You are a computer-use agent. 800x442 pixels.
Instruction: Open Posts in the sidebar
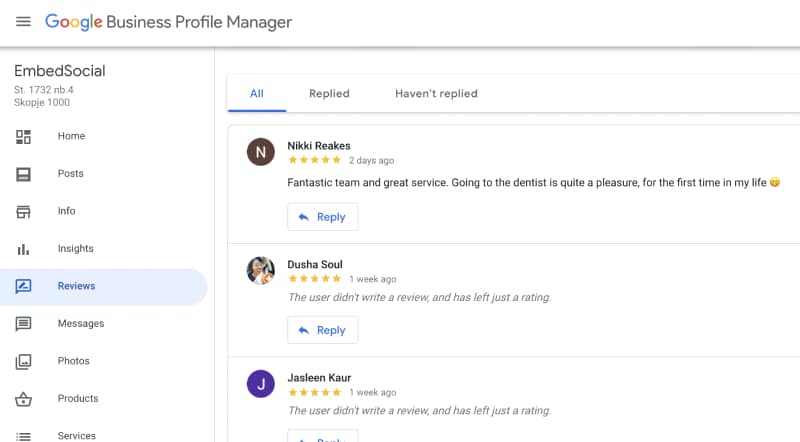coord(70,173)
